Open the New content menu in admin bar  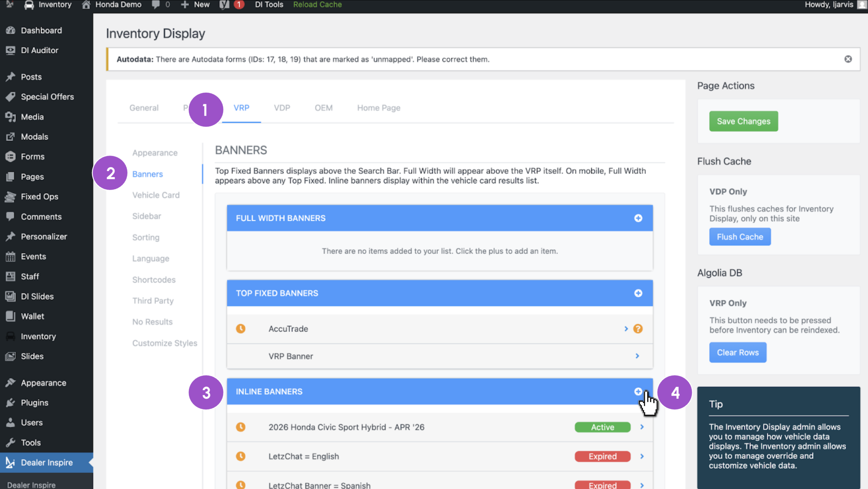click(x=195, y=5)
